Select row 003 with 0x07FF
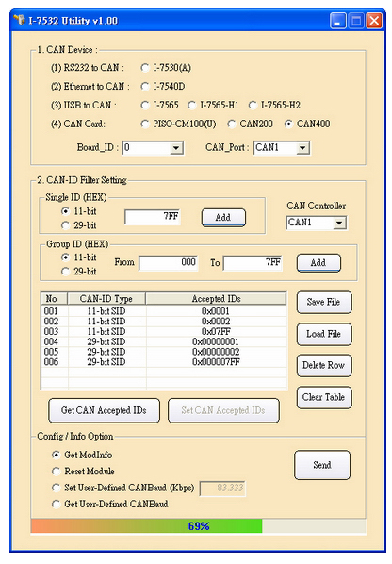Viewport: 392px width, 564px height. tap(165, 331)
